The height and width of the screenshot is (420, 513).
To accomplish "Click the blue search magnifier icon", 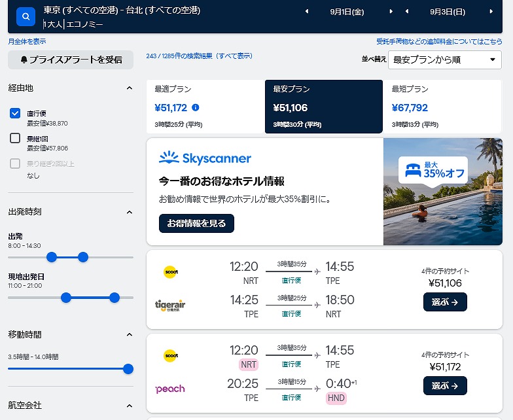I will (26, 16).
